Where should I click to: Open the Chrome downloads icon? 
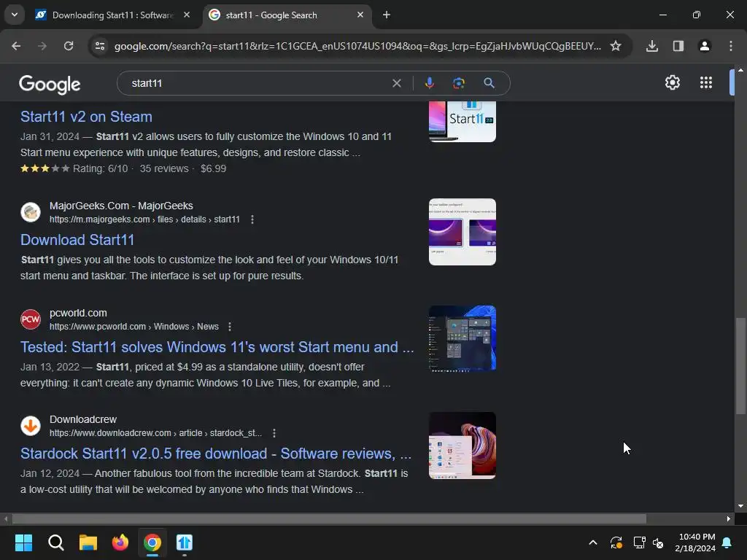click(x=652, y=46)
